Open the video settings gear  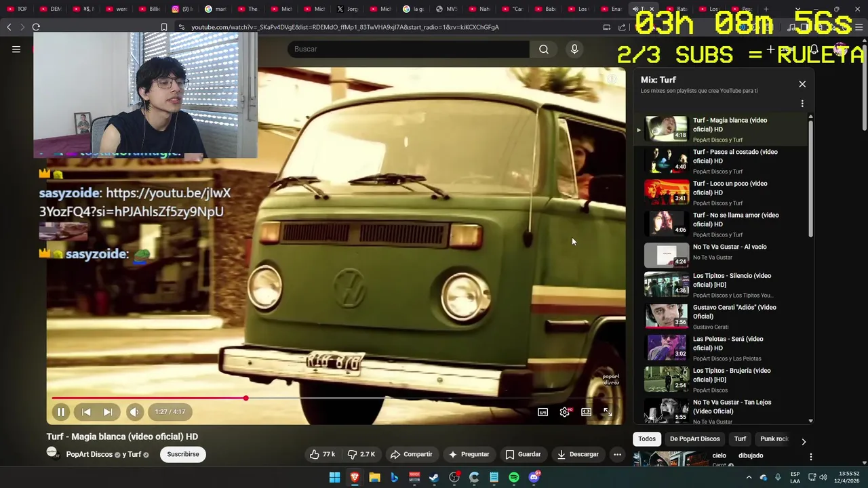click(x=565, y=412)
